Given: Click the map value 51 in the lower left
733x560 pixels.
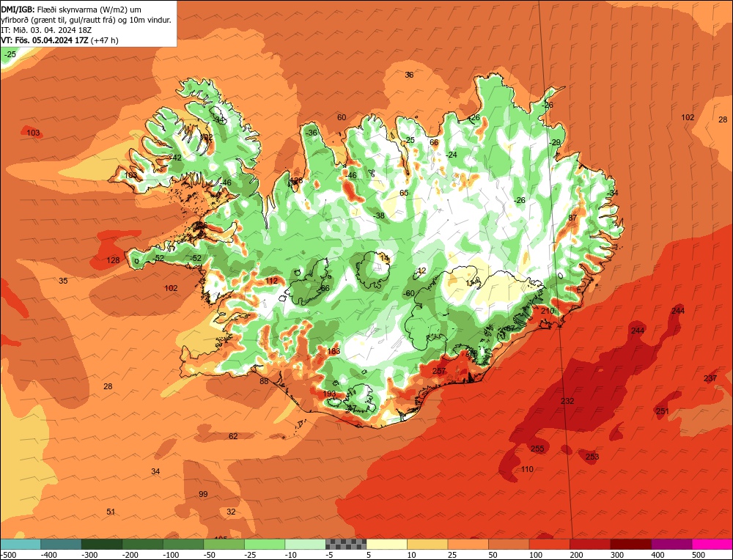Looking at the screenshot, I should pyautogui.click(x=111, y=512).
